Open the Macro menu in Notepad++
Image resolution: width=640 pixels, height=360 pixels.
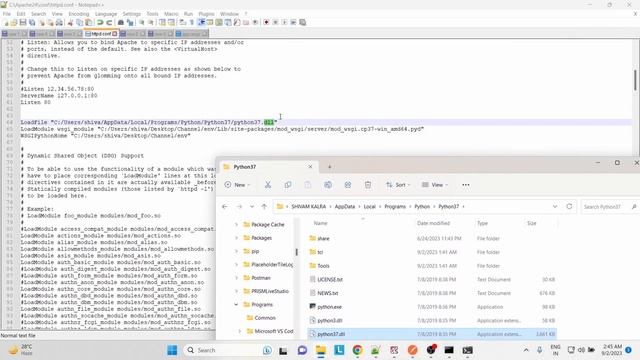tap(171, 14)
